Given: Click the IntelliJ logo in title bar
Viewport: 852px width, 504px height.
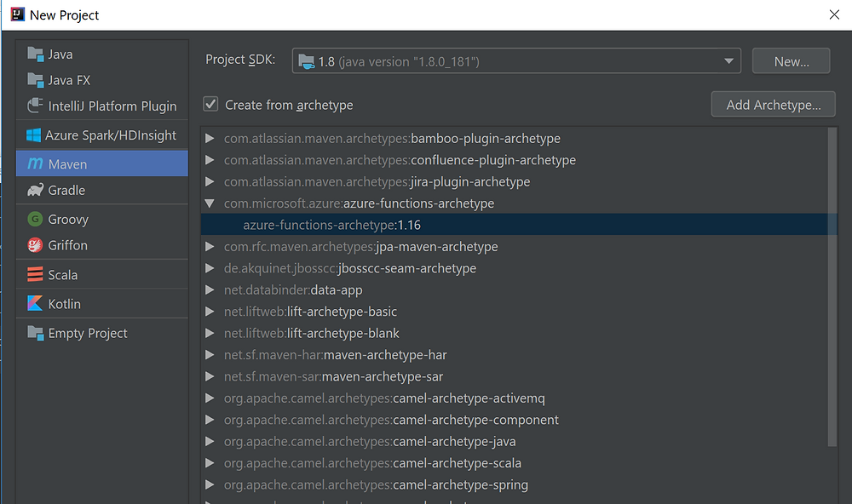Looking at the screenshot, I should click(17, 14).
